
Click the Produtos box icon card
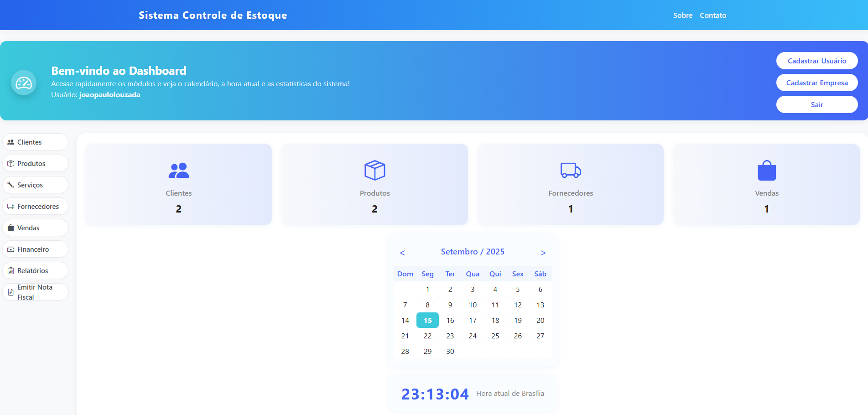pyautogui.click(x=374, y=184)
